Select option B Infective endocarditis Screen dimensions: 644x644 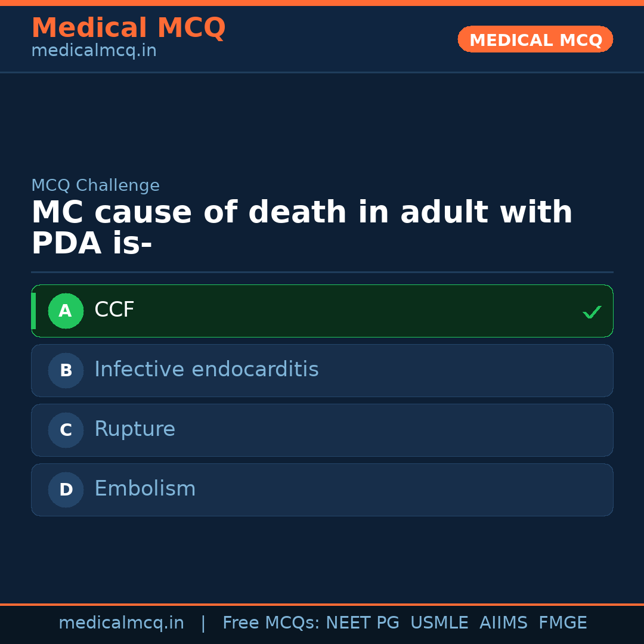[322, 370]
